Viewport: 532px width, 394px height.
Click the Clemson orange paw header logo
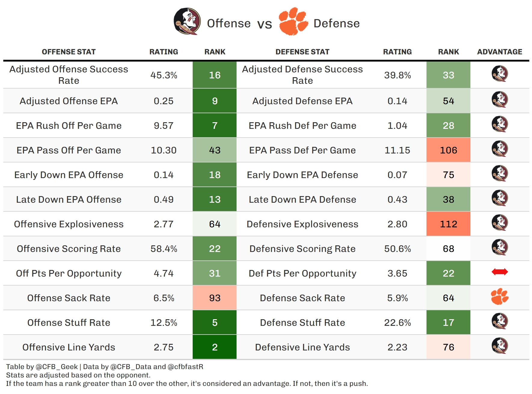pos(293,22)
